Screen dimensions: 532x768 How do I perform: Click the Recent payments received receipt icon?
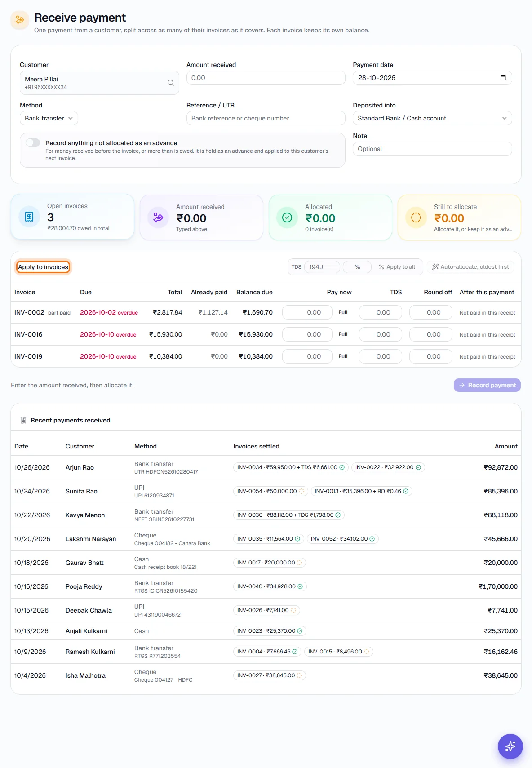[23, 420]
